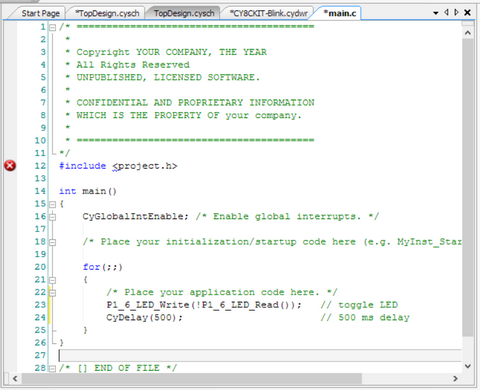Toggle fold marker on line 18
The image size is (480, 390).
(x=52, y=242)
